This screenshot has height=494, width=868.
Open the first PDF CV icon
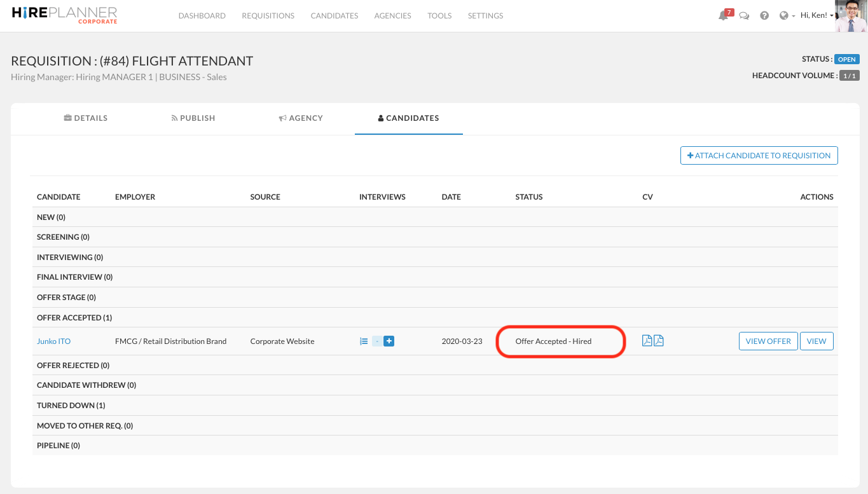647,341
